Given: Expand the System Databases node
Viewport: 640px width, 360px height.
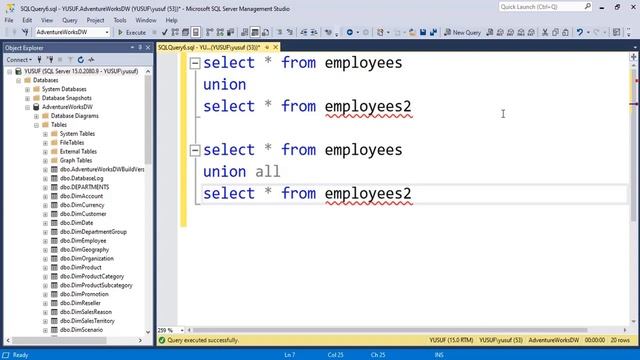Looking at the screenshot, I should (27, 89).
